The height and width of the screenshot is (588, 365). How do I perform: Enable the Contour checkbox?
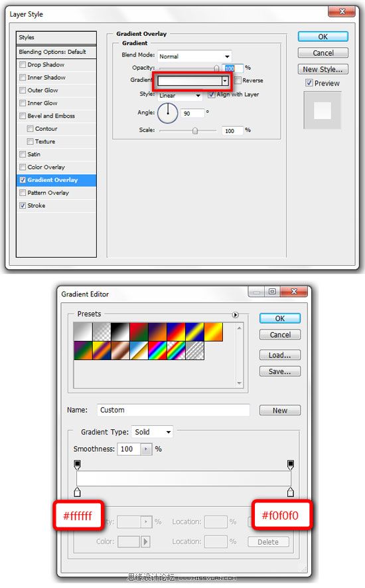coord(31,129)
